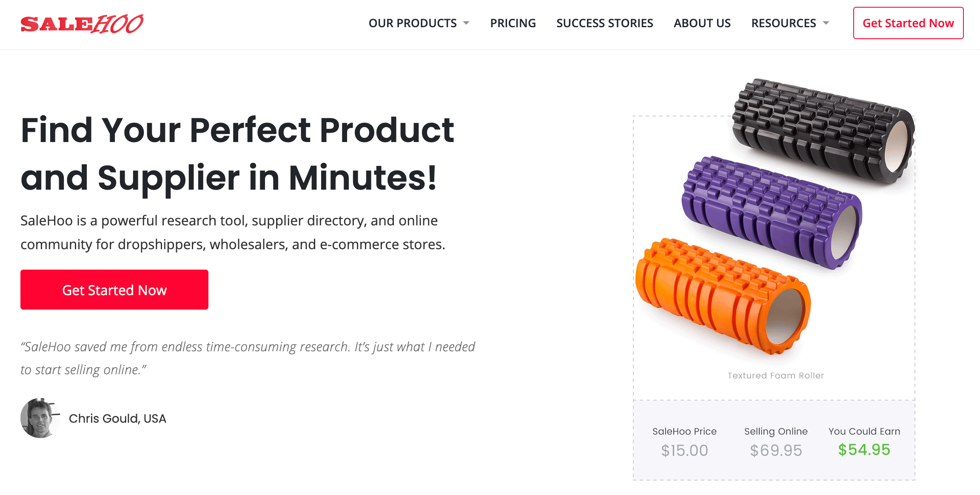Viewport: 980px width, 495px height.
Task: Click the Selling Online price $69.95
Action: [x=776, y=450]
